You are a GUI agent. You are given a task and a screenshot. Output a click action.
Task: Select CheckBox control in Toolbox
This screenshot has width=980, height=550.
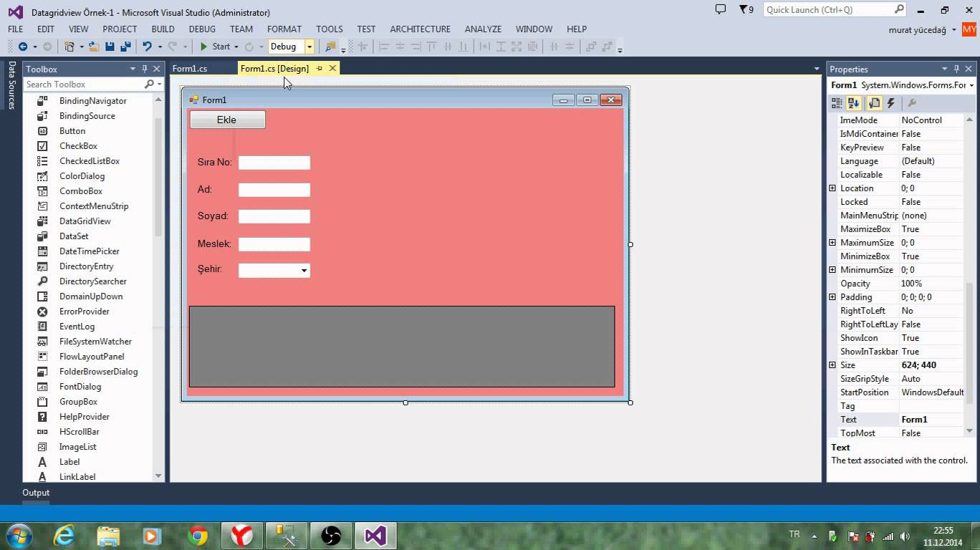pyautogui.click(x=78, y=146)
